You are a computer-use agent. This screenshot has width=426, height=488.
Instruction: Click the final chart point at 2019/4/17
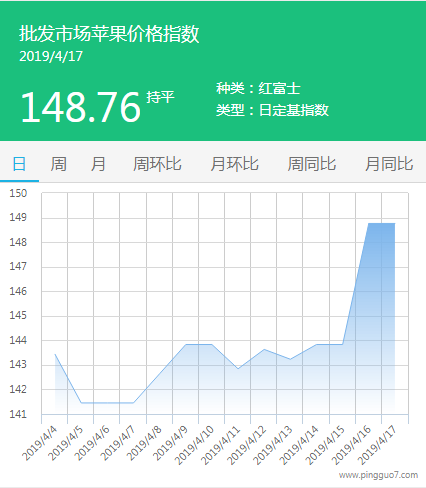pyautogui.click(x=395, y=223)
